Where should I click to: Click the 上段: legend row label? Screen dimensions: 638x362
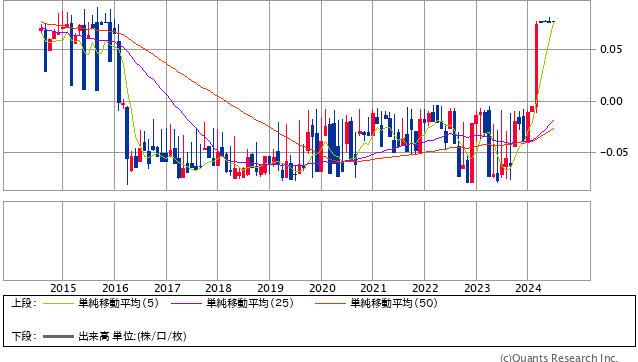pos(24,303)
